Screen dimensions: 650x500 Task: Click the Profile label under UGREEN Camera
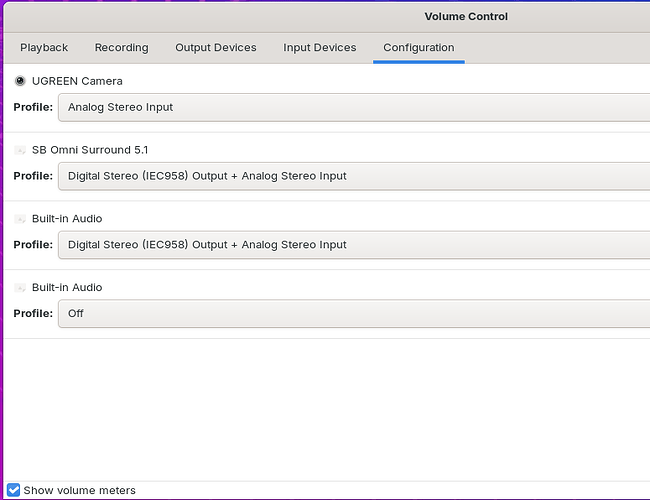click(x=33, y=107)
